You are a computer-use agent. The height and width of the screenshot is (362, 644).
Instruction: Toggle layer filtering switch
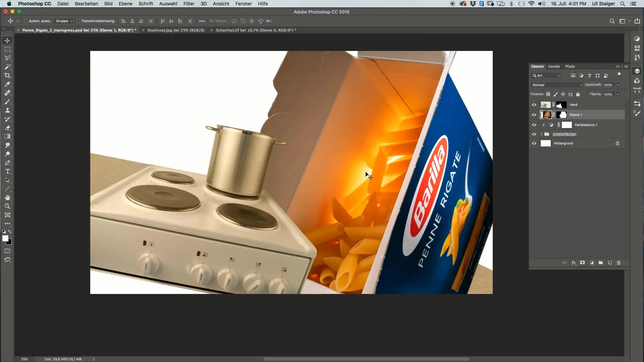619,75
